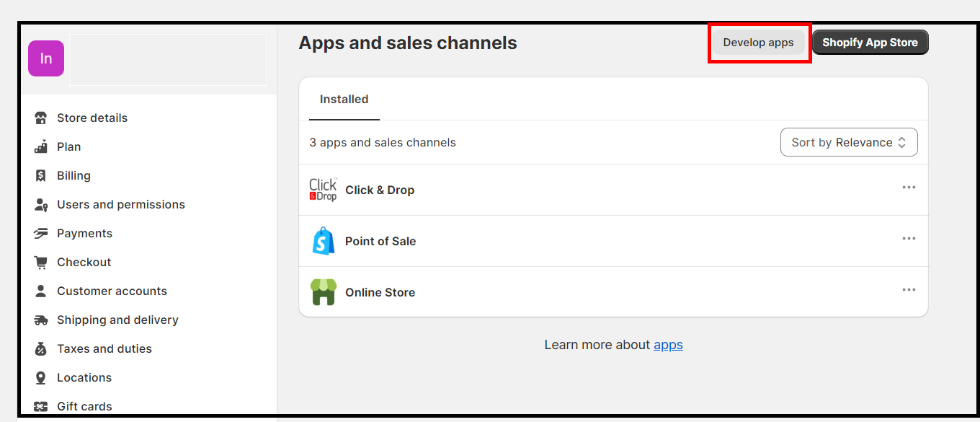Select the Checkout sidebar icon
This screenshot has height=422, width=980.
(x=42, y=262)
